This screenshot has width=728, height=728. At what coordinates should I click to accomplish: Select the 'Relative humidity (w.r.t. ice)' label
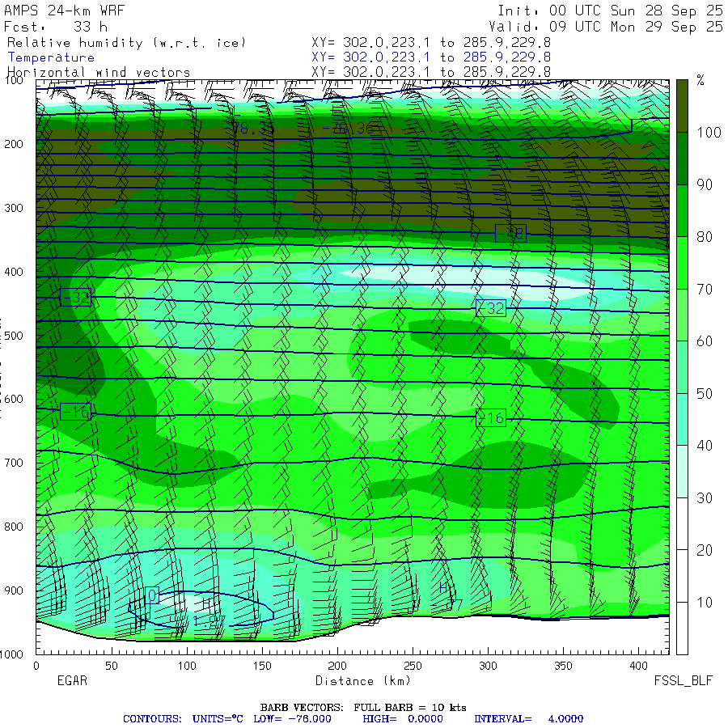(126, 43)
